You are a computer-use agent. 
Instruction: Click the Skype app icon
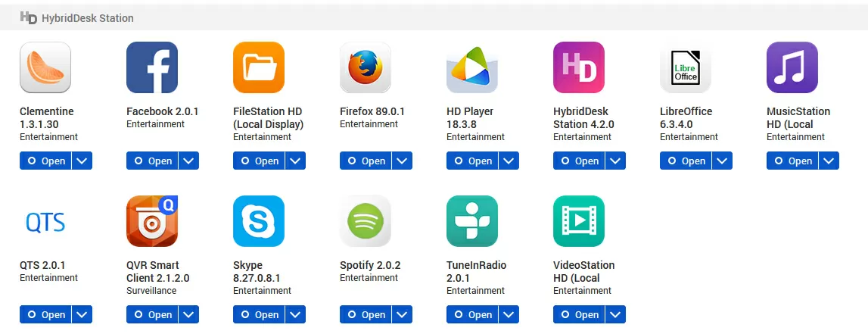click(x=259, y=222)
